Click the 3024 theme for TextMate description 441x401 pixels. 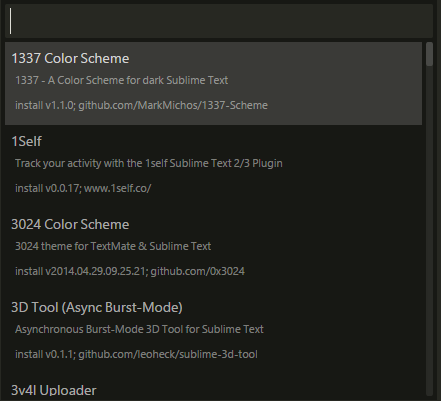point(113,246)
